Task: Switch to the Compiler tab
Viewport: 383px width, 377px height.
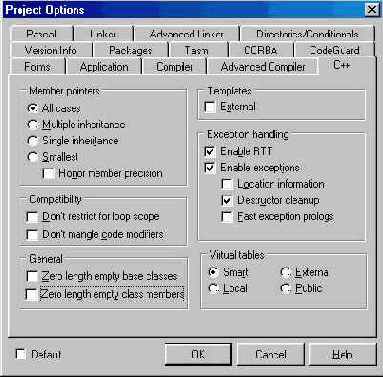Action: tap(174, 67)
